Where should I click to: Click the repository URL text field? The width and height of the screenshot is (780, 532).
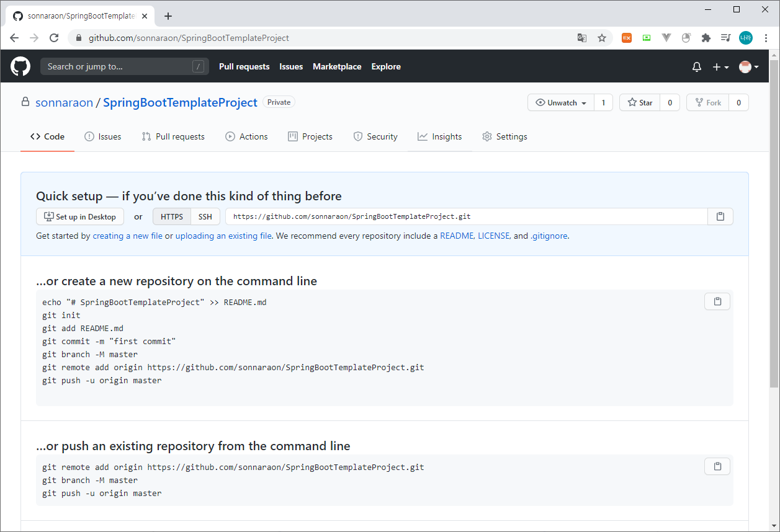(467, 216)
